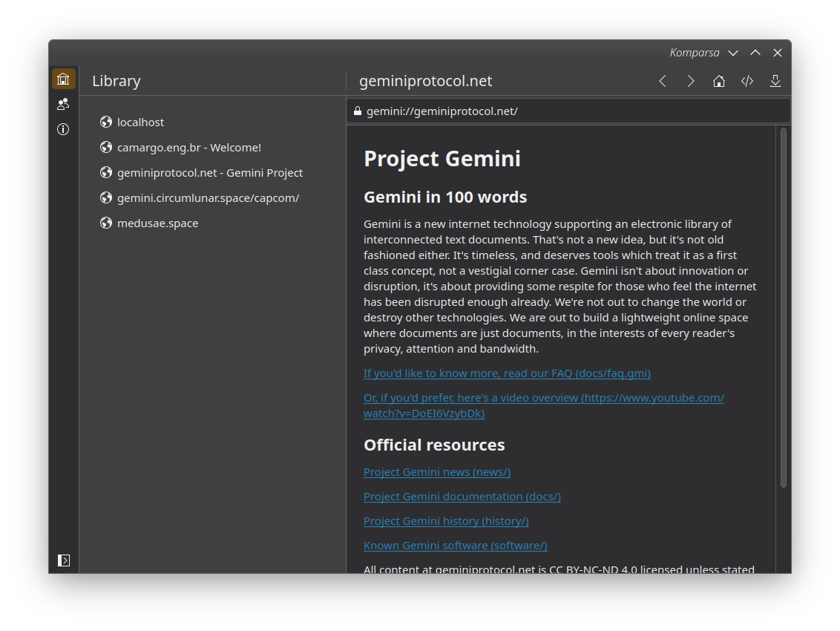Click the Library panel title
The height and width of the screenshot is (631, 840).
click(117, 81)
